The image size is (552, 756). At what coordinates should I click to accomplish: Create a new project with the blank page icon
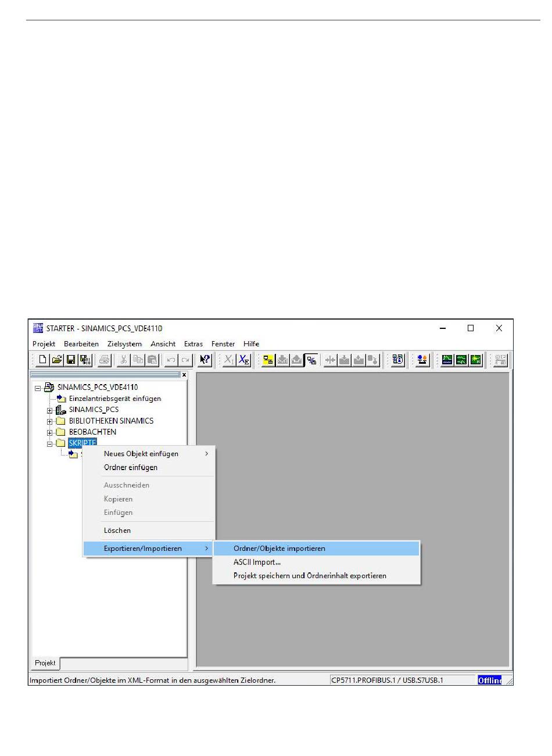click(x=43, y=360)
